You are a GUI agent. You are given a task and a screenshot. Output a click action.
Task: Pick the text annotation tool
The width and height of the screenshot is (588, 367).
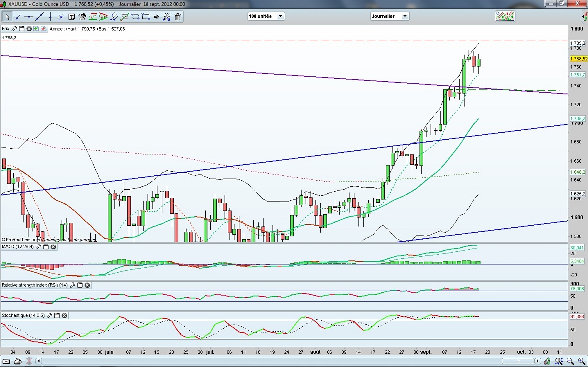tap(71, 16)
